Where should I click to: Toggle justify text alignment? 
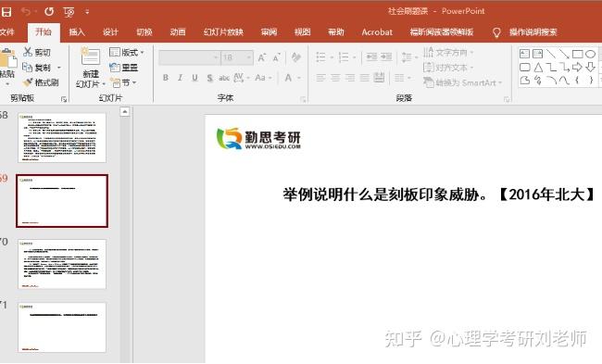[364, 78]
